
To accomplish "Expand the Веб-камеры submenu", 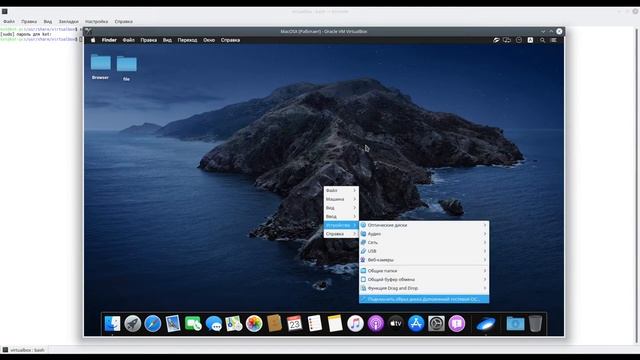I will coord(424,260).
